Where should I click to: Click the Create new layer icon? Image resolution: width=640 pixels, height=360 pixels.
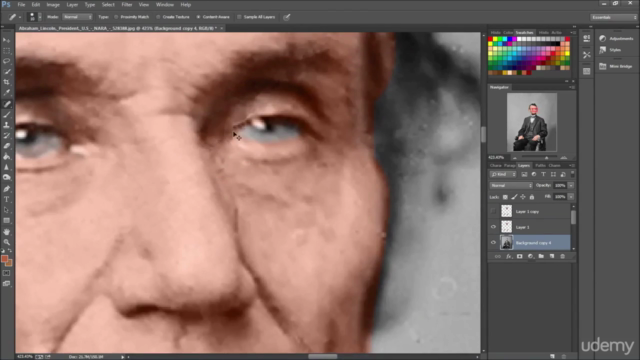552,256
